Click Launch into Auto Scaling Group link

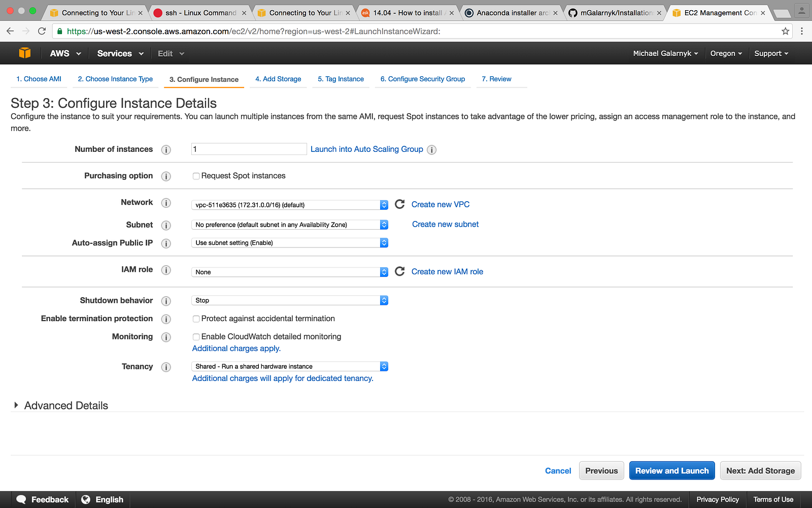(367, 149)
